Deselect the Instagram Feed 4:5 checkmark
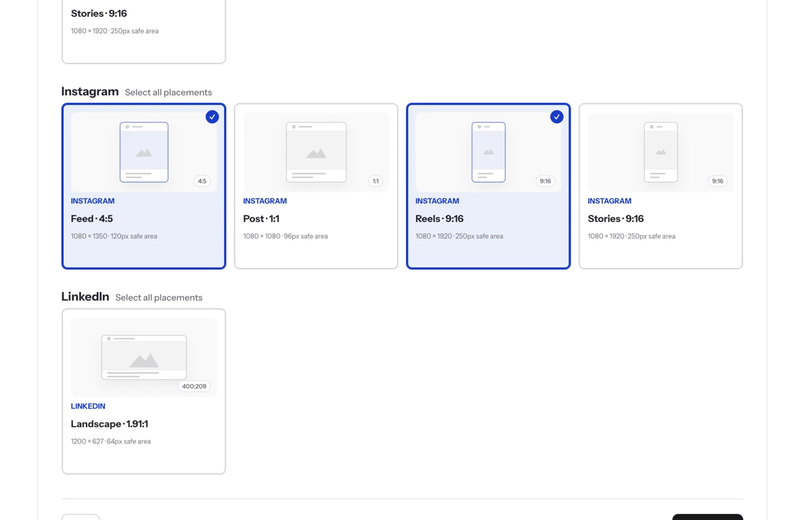 [x=212, y=116]
